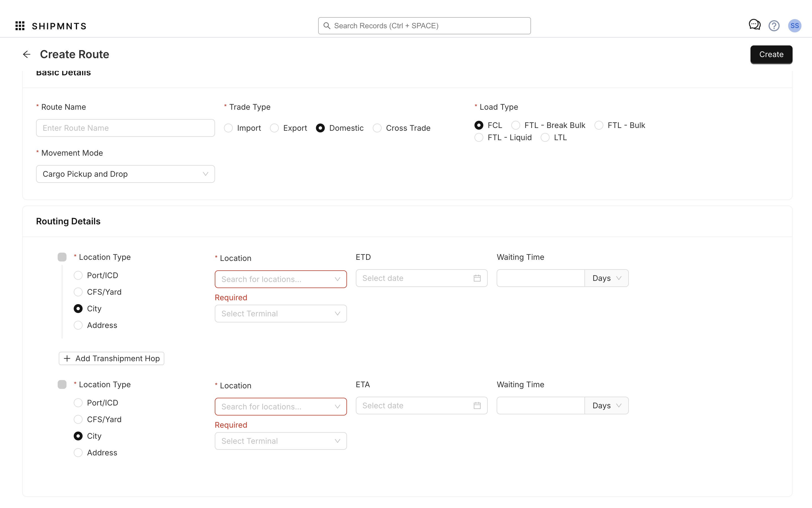Screen dimensions: 812x508
Task: Click the grey square marker of ETA stop
Action: [x=62, y=384]
